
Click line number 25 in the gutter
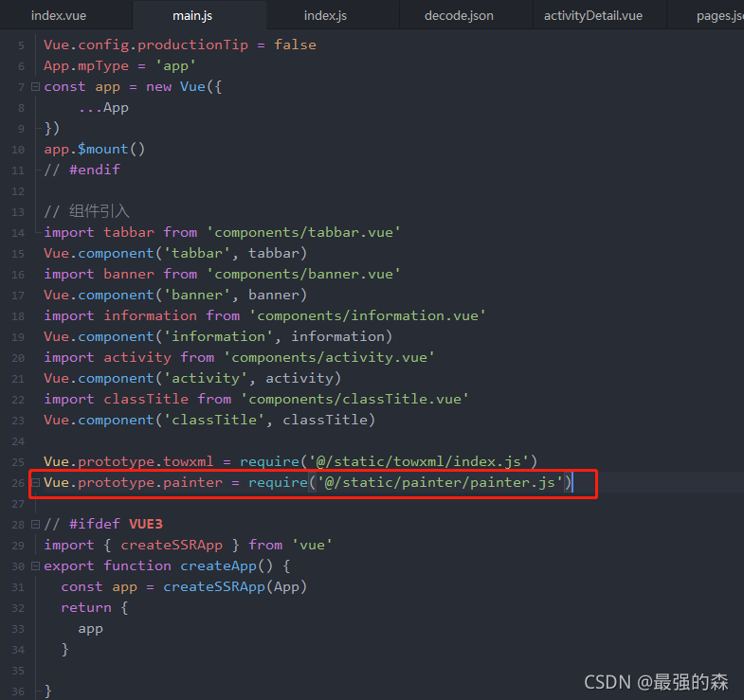(x=18, y=462)
